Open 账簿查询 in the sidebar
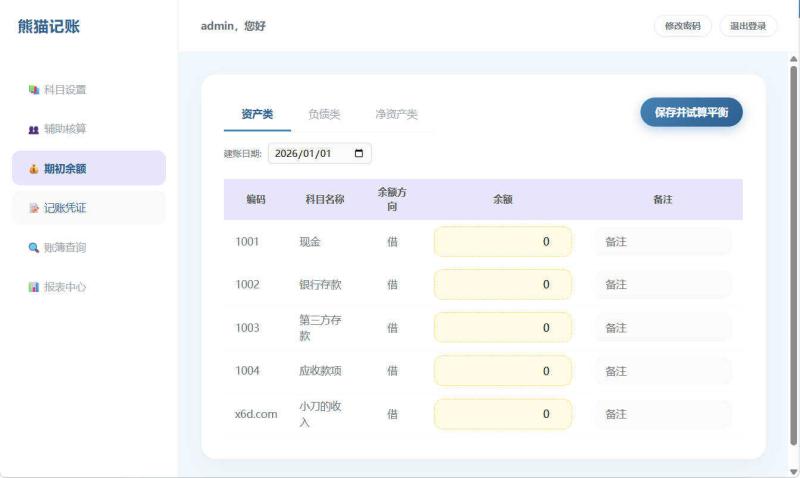800x478 pixels. [x=89, y=247]
